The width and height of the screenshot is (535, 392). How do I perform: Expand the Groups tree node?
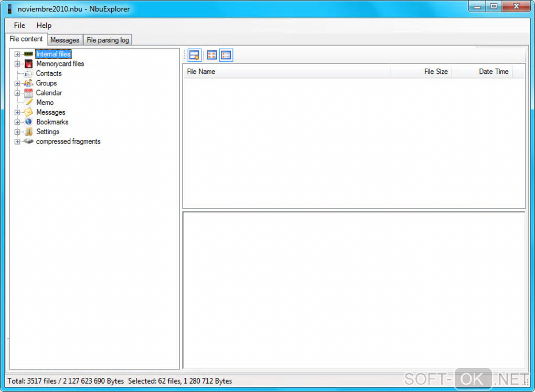pos(17,83)
